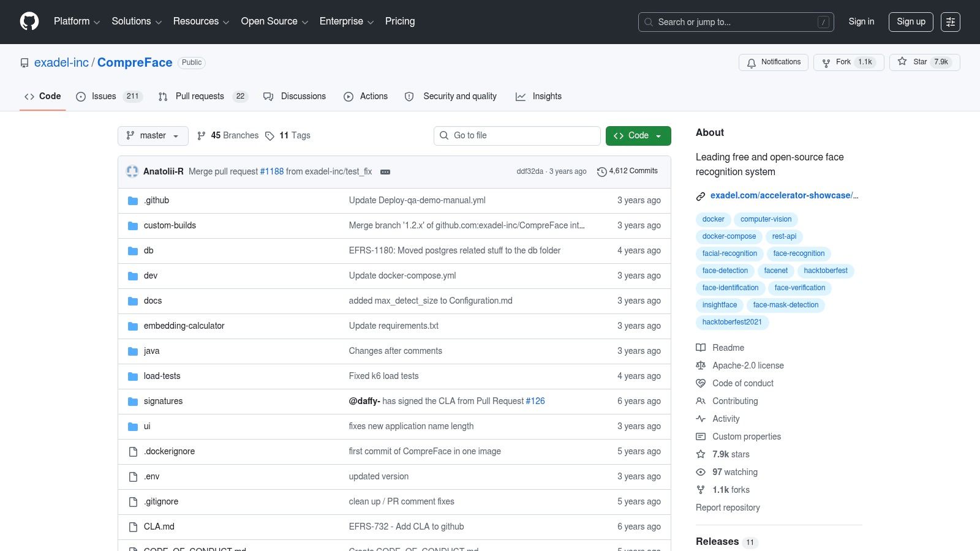
Task: Click the Activity pulse icon
Action: (x=701, y=419)
